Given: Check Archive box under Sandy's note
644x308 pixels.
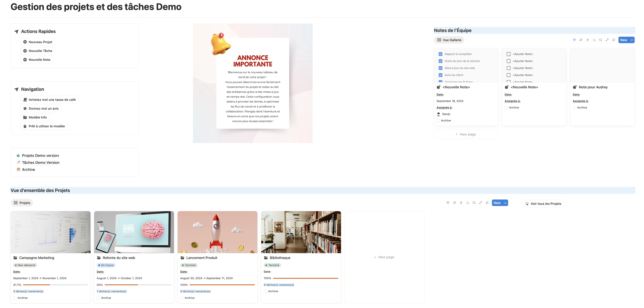Looking at the screenshot, I should click(438, 120).
